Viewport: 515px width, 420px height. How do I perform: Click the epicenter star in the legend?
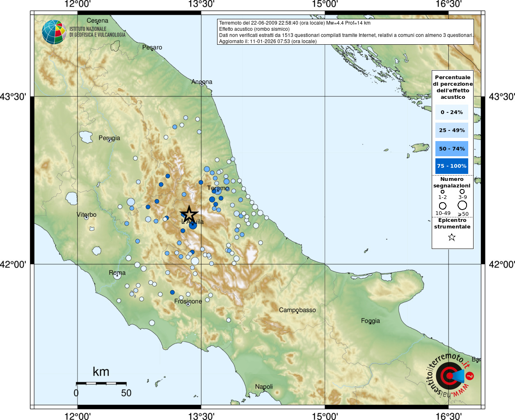pyautogui.click(x=452, y=237)
